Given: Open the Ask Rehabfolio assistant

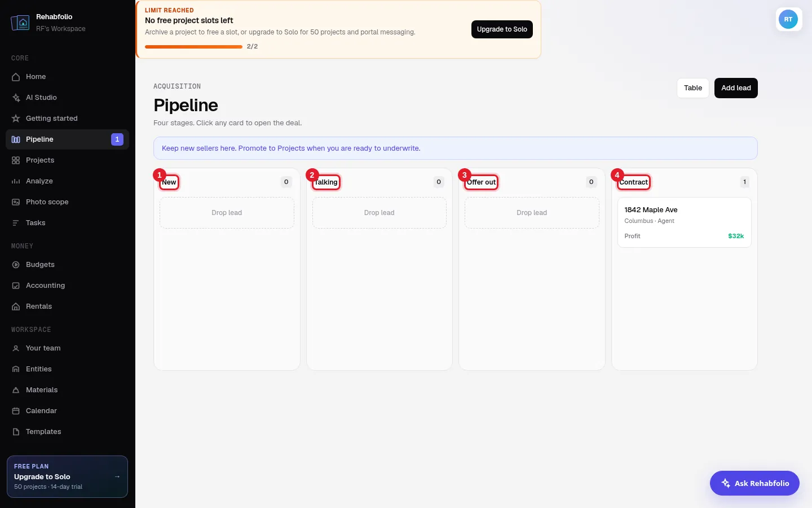Looking at the screenshot, I should coord(754,483).
